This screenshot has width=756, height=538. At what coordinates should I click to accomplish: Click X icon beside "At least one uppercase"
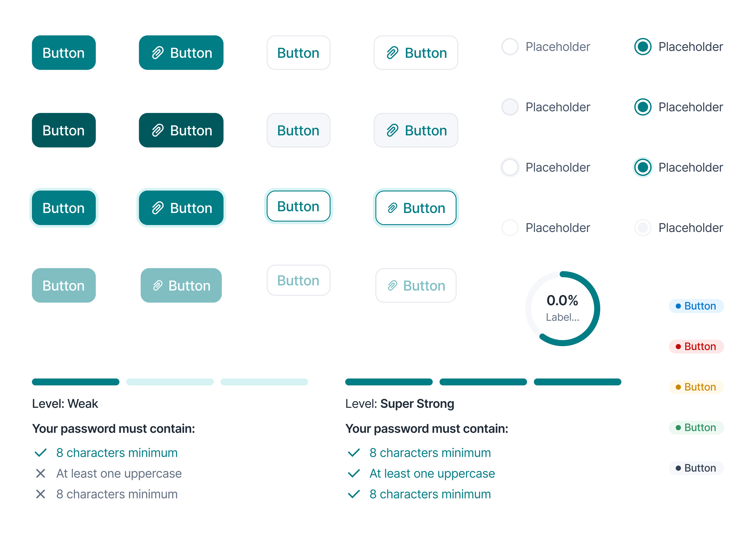tap(41, 474)
